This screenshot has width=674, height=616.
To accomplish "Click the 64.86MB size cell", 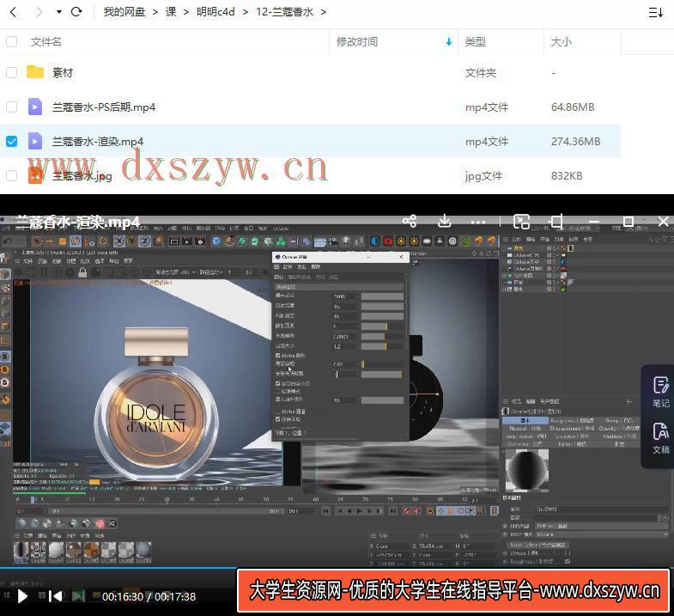I will (x=573, y=107).
